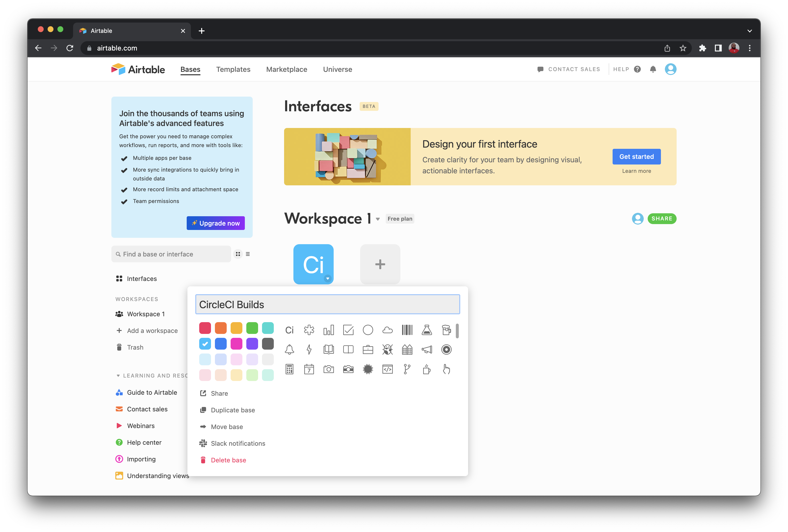The image size is (788, 532).
Task: Click dropdown arrow on the Ci base tile
Action: (327, 279)
